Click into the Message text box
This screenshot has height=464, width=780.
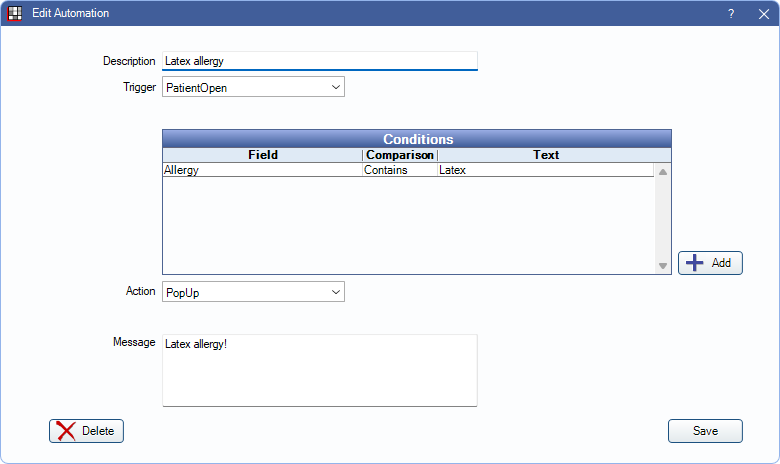(x=320, y=370)
